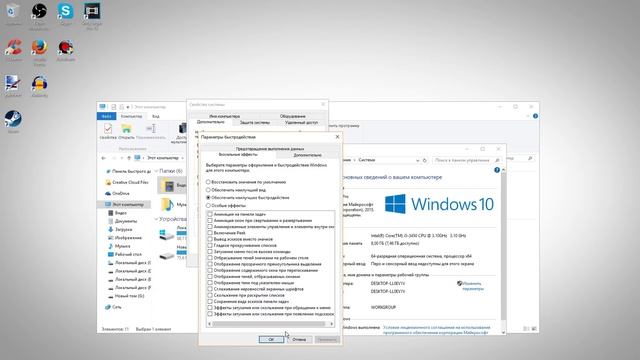Open the Microsoft license terms link
The height and width of the screenshot is (360, 640).
436,330
